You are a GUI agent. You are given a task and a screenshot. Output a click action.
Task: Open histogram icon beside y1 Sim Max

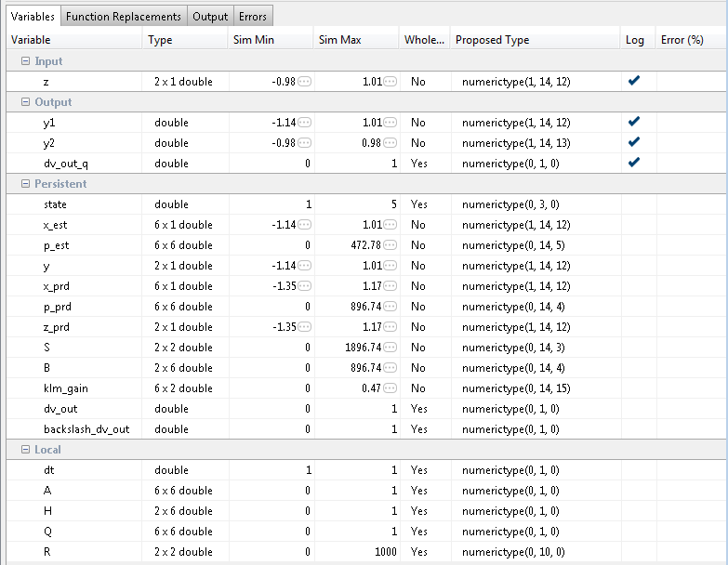click(x=391, y=123)
